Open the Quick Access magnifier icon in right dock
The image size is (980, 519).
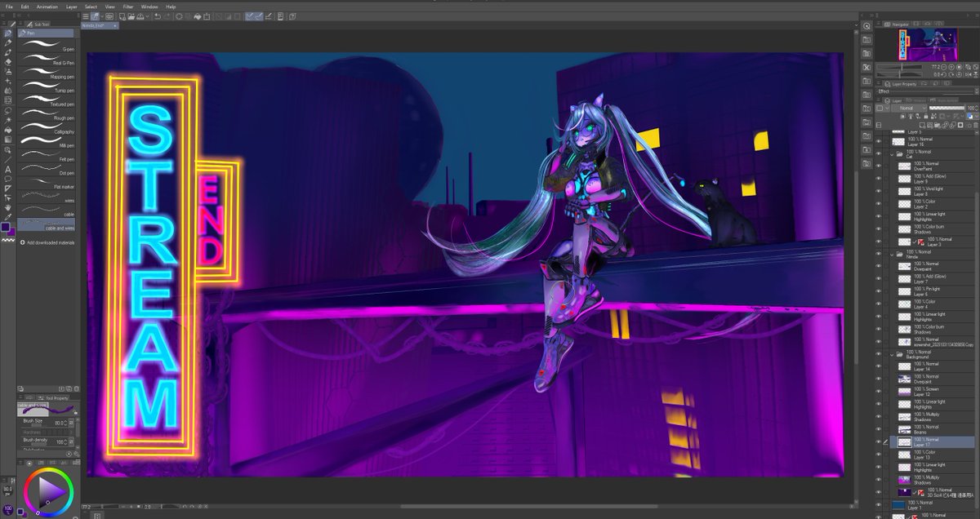coord(866,26)
